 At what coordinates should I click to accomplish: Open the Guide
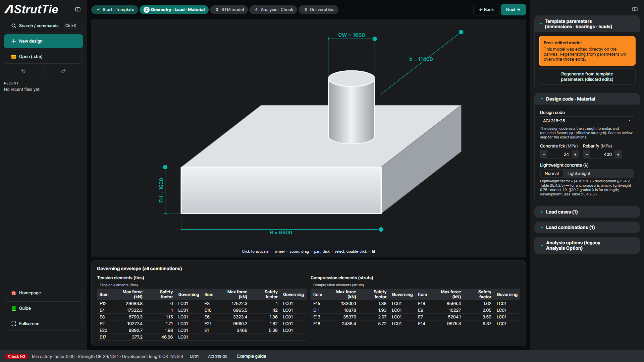[x=43, y=308]
